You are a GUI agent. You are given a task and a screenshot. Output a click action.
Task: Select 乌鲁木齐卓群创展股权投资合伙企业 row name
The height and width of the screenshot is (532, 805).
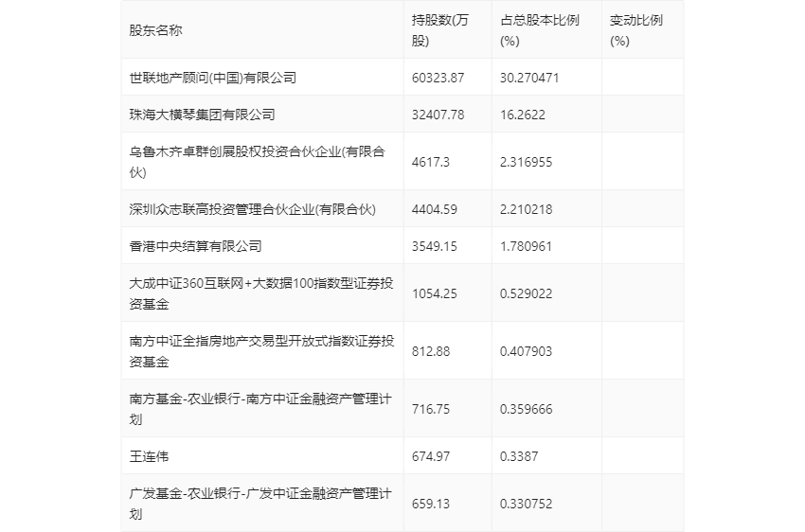pos(258,162)
